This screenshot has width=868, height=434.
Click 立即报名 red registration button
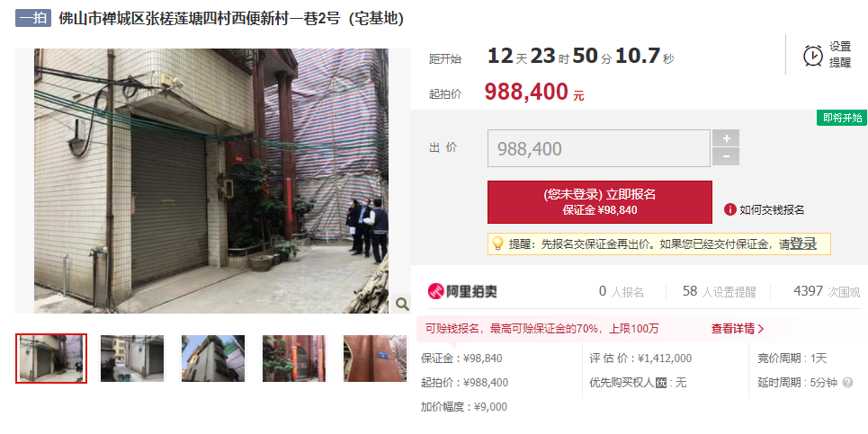(x=600, y=202)
